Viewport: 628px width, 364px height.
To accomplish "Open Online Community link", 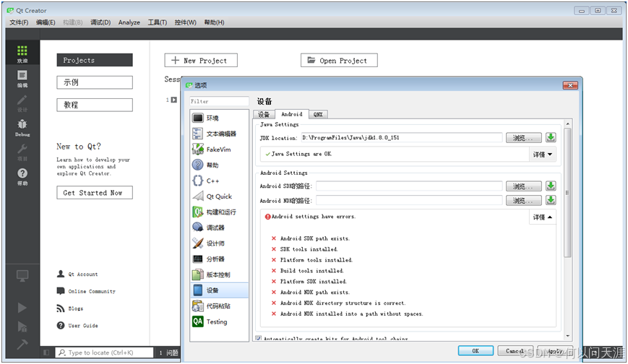I will click(86, 291).
